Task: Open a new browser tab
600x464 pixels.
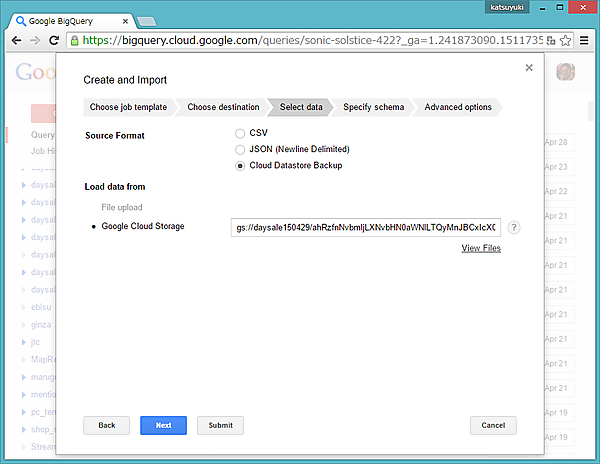Action: point(147,21)
